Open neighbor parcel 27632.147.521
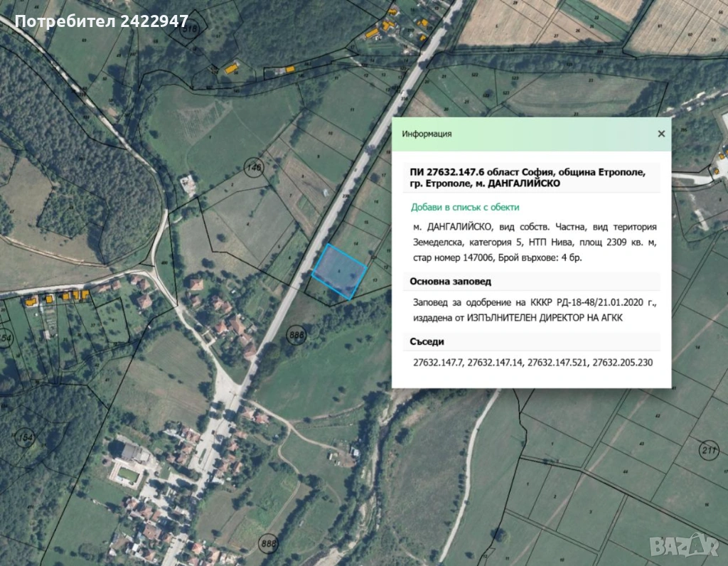728x566 pixels. click(556, 363)
